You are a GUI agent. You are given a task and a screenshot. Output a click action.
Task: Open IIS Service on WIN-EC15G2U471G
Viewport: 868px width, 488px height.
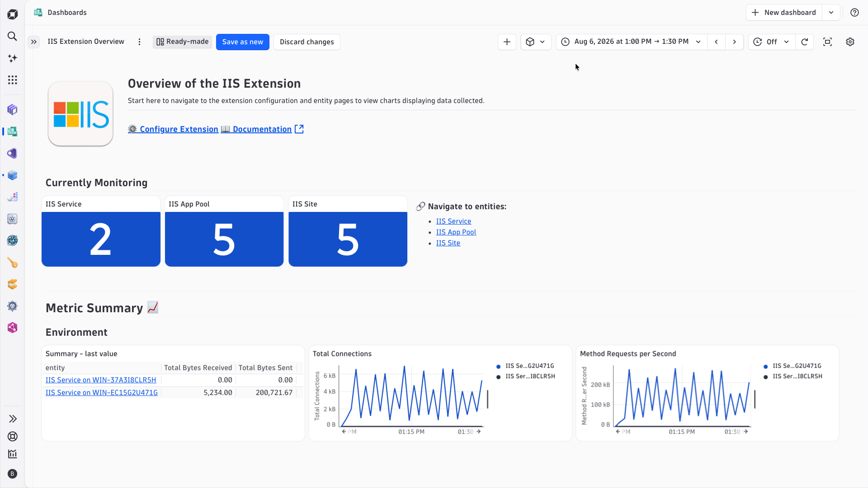click(102, 393)
